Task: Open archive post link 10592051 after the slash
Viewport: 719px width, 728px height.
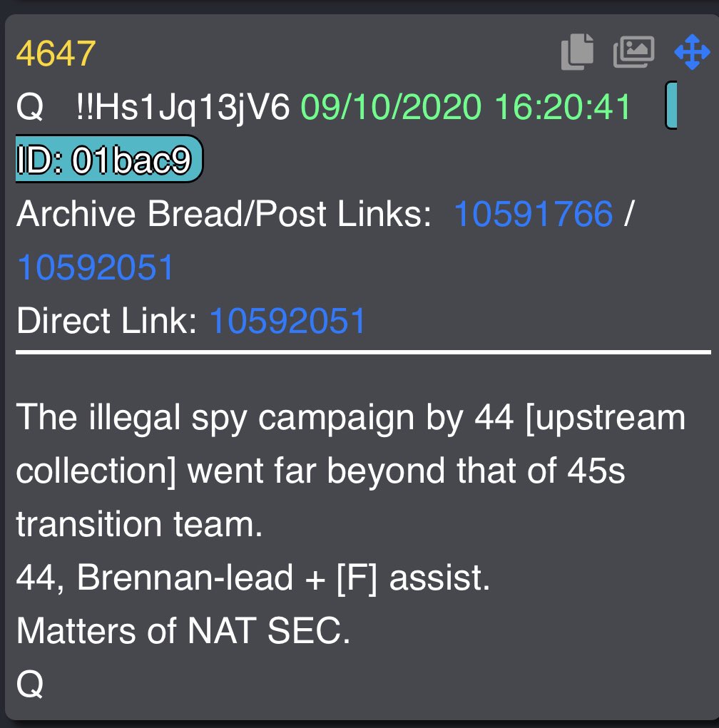Action: [x=95, y=267]
